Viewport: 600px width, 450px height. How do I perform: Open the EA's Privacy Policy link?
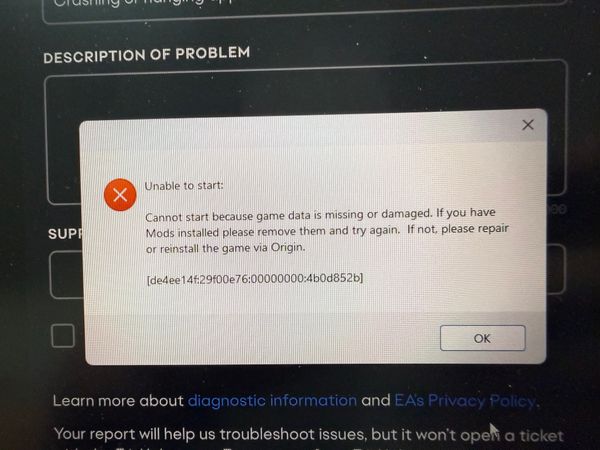(465, 401)
